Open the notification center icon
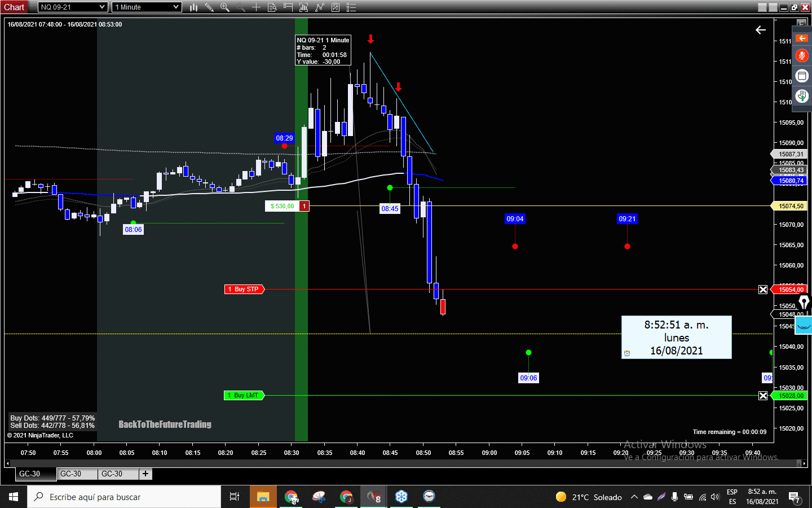Viewport: 812px width, 508px height. pyautogui.click(x=795, y=497)
